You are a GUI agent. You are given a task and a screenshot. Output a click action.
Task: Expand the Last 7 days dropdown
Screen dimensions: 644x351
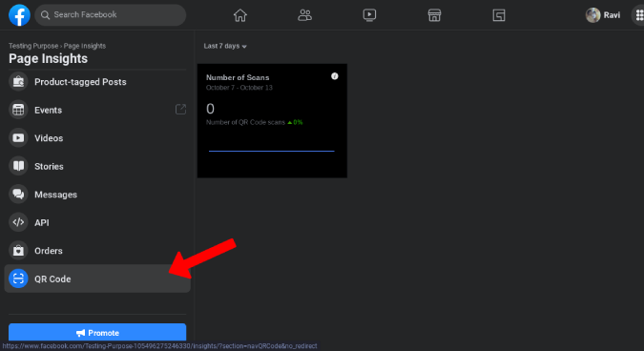coord(225,46)
